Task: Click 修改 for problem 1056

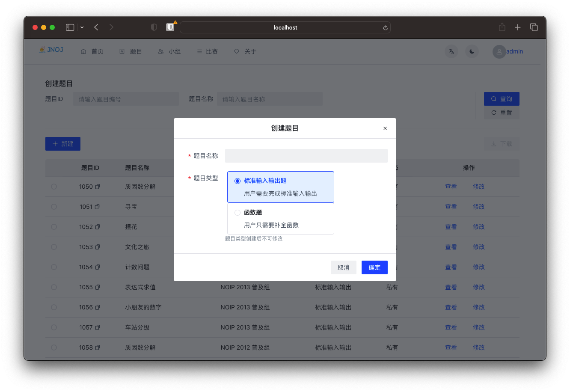Action: (x=479, y=307)
